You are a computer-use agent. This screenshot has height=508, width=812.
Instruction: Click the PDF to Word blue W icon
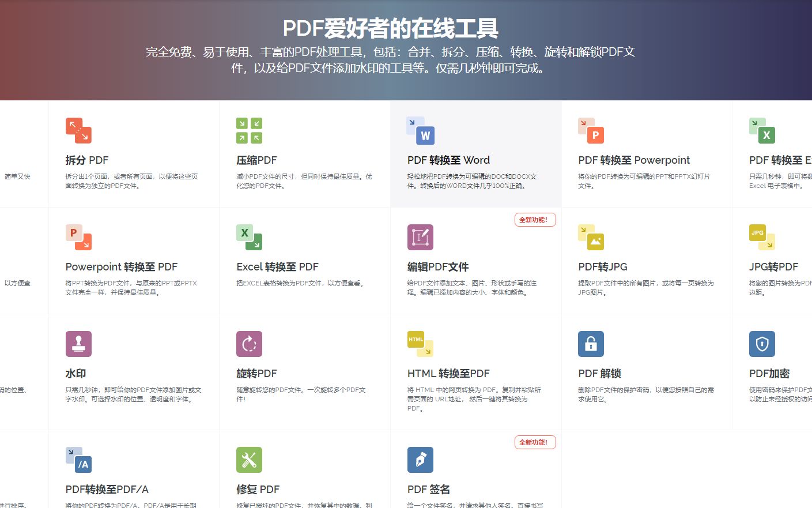[420, 131]
